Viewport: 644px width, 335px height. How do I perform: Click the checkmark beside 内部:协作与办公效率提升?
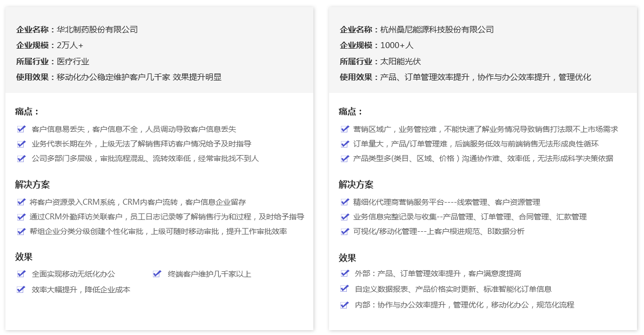coord(345,304)
